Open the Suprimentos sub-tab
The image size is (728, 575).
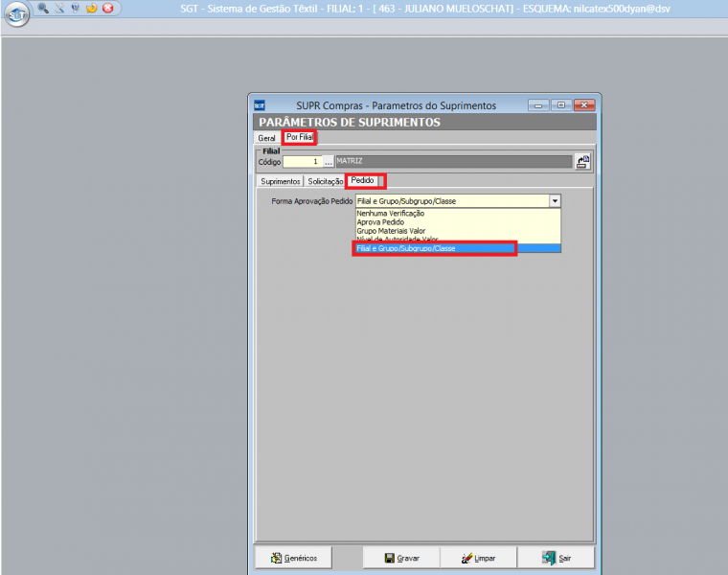[x=281, y=180]
